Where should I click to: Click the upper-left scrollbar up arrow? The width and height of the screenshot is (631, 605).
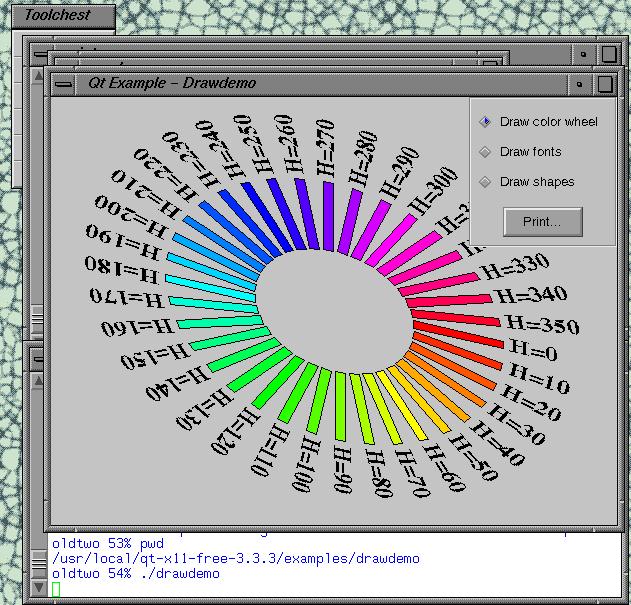(38, 75)
